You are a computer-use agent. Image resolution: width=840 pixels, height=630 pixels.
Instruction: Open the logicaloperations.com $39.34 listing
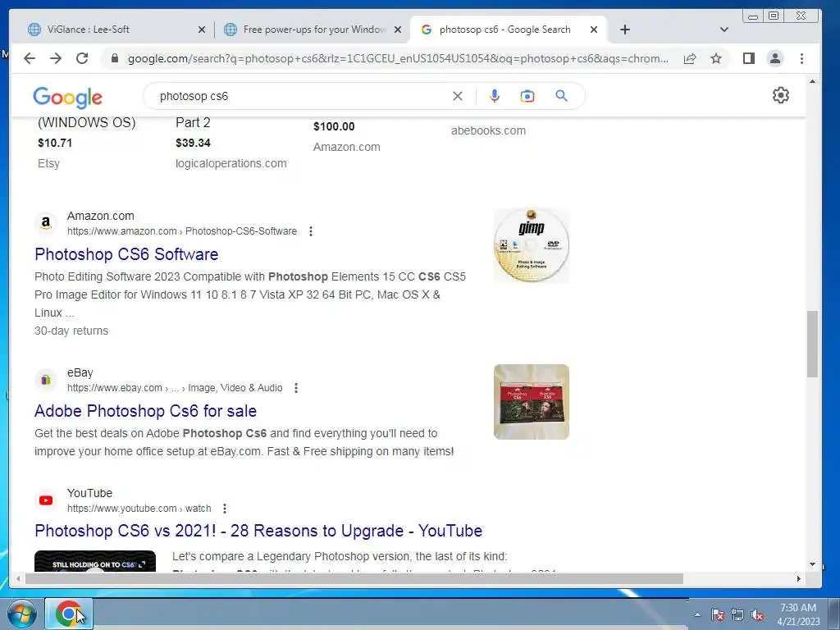(x=231, y=143)
